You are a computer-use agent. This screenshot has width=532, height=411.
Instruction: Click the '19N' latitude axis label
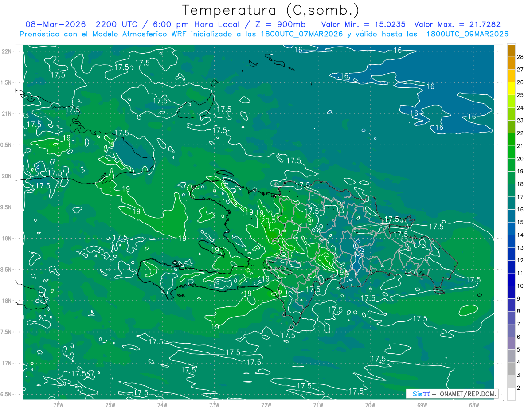click(6, 239)
